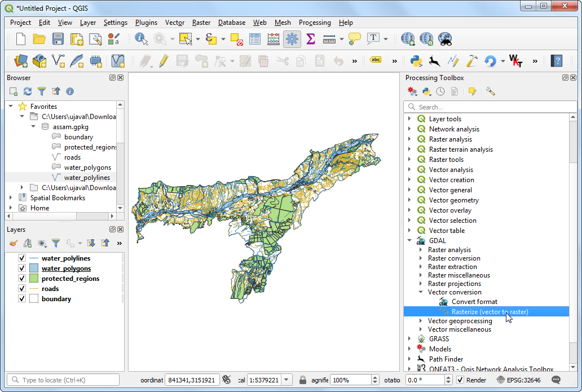
Task: Hide the protected_regions layer
Action: (x=22, y=279)
